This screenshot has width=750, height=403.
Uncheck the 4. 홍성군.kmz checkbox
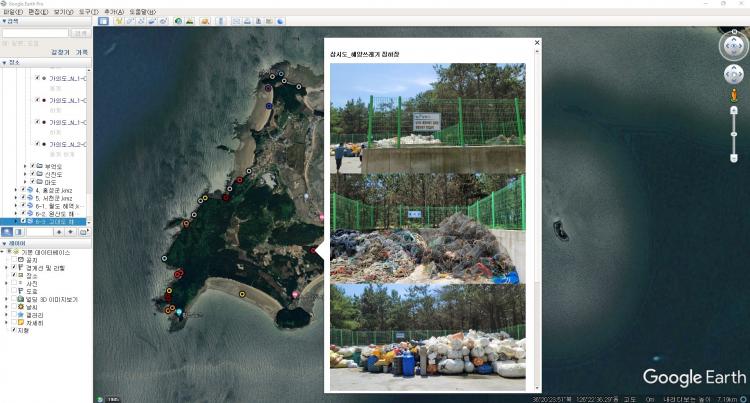(x=23, y=190)
